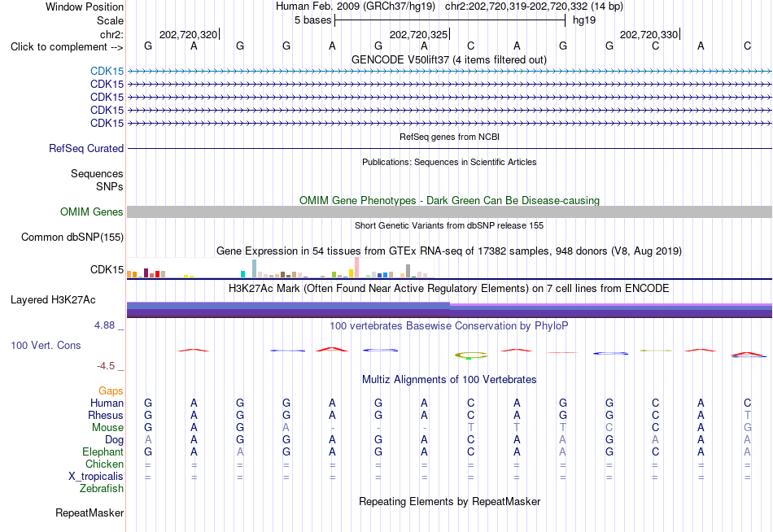Click 'Click to complement -->' label

coord(67,47)
